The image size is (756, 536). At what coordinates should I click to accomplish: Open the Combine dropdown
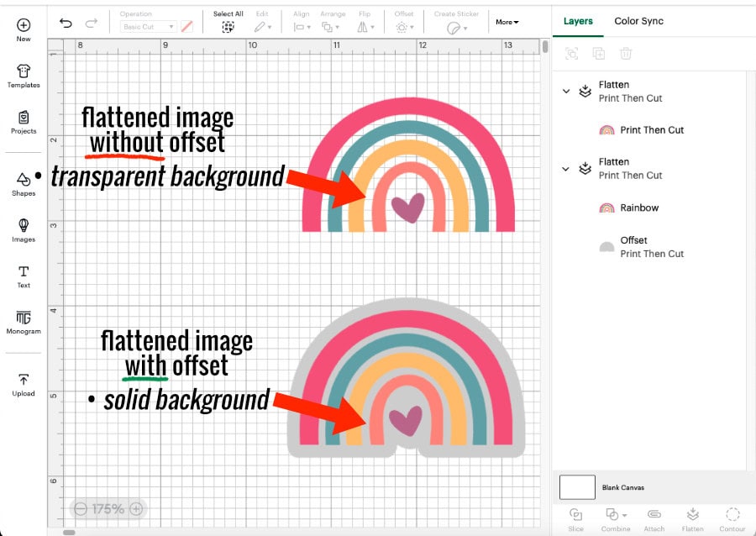click(x=616, y=519)
